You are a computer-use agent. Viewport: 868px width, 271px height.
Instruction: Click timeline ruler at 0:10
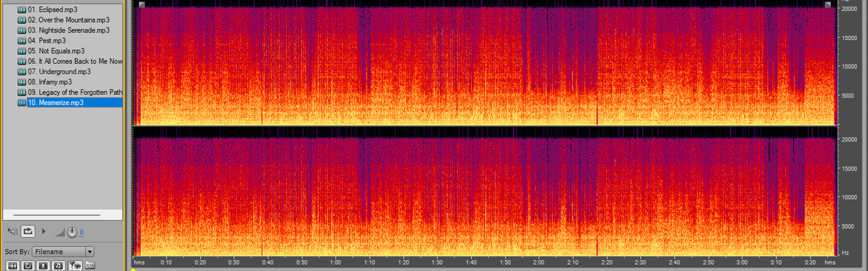166,262
